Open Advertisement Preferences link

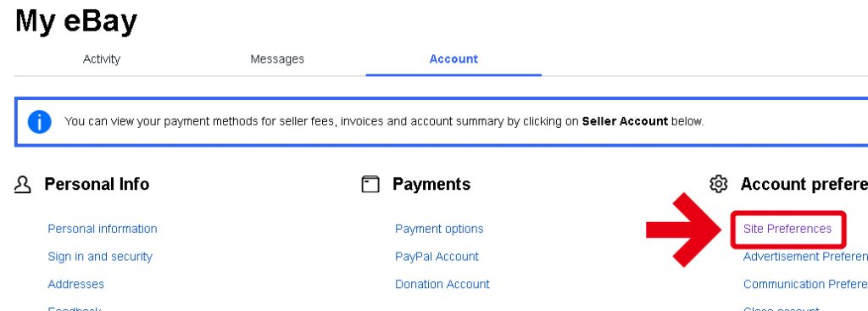[805, 257]
